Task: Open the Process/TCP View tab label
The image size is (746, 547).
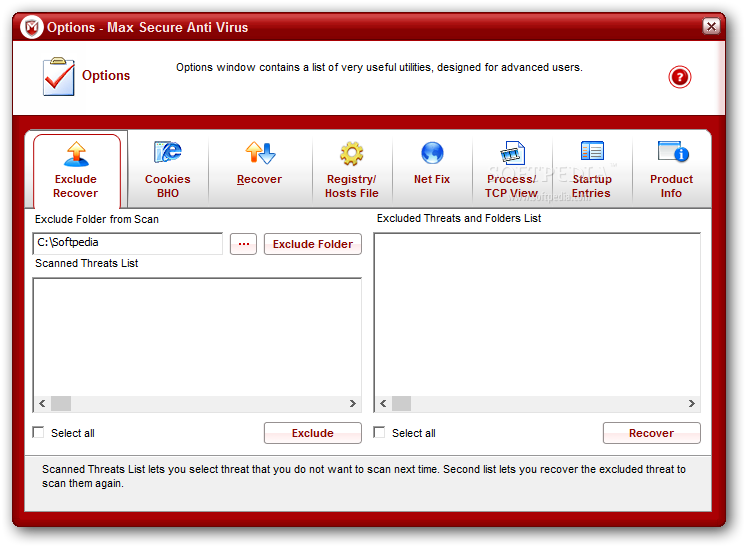Action: click(511, 186)
